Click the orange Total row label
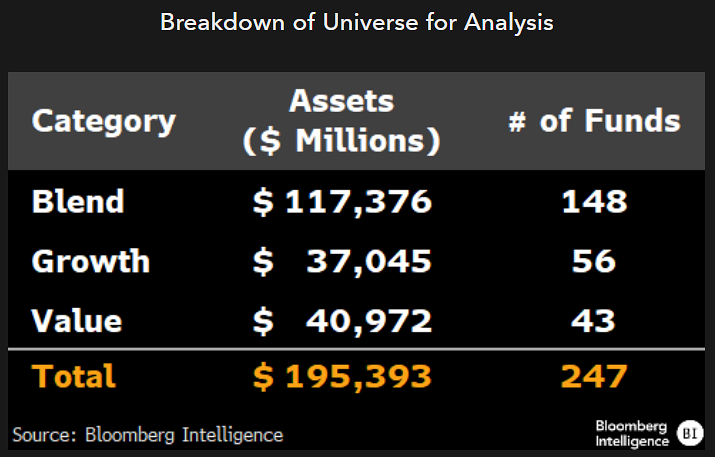Image resolution: width=715 pixels, height=457 pixels. pos(74,376)
